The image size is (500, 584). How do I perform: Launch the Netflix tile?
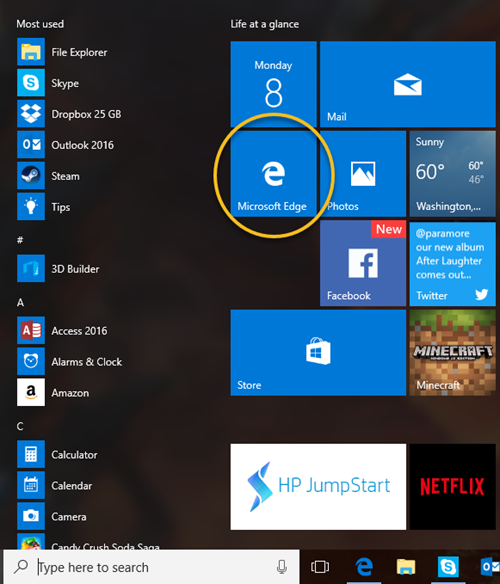(x=453, y=486)
